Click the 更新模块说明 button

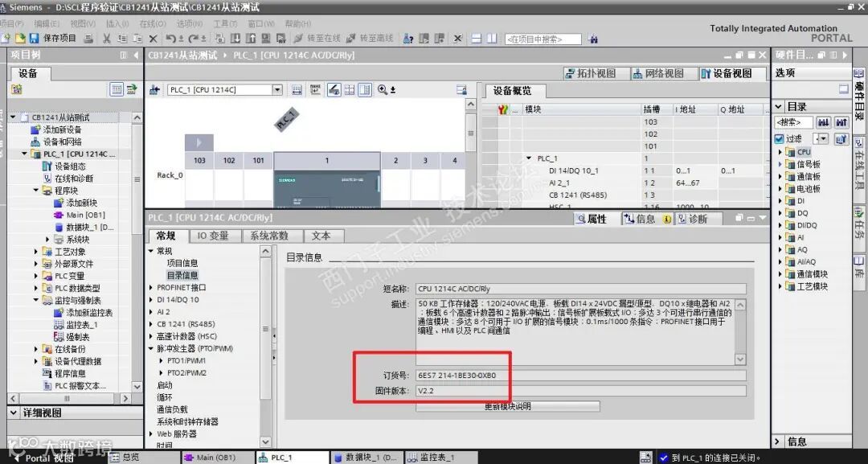tap(508, 406)
